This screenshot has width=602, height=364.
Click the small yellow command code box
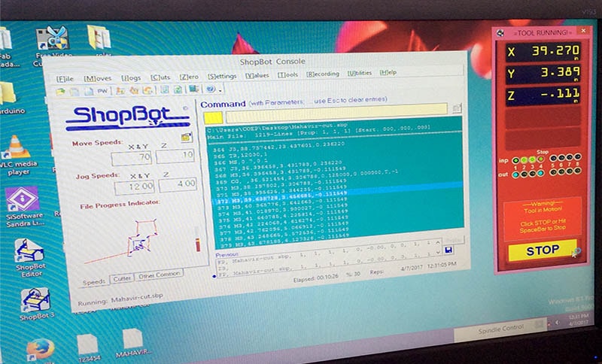pyautogui.click(x=213, y=118)
